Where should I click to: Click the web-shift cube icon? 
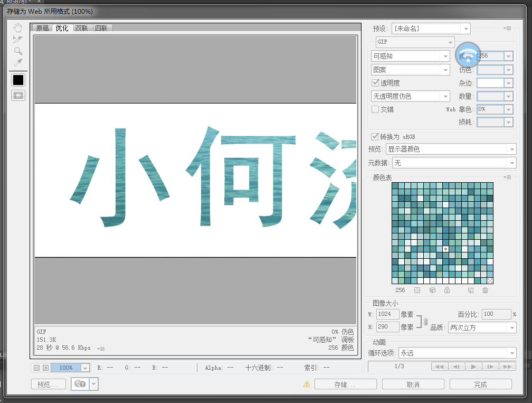pyautogui.click(x=432, y=290)
